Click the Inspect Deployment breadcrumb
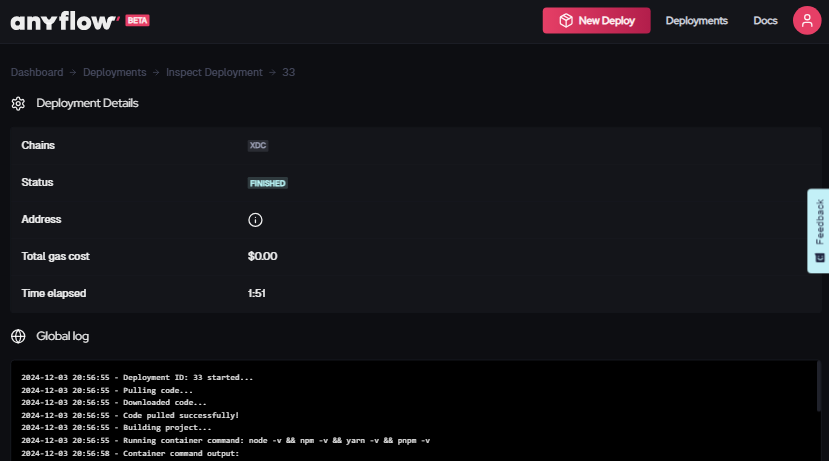 tap(214, 72)
